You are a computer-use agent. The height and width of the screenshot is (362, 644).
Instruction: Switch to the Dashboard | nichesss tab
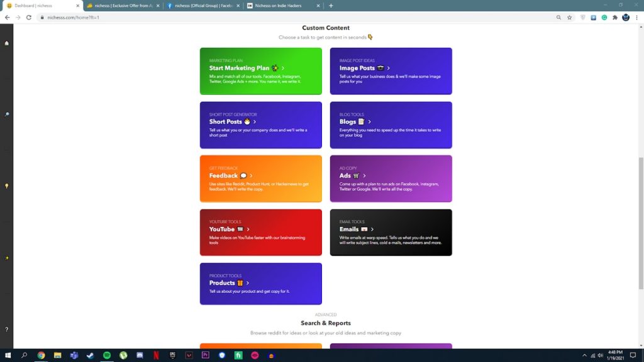(x=41, y=6)
